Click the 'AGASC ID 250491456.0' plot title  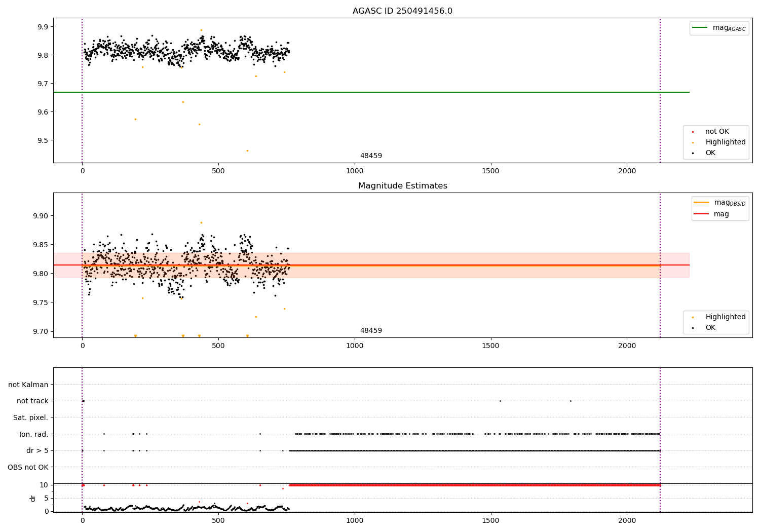tap(402, 11)
